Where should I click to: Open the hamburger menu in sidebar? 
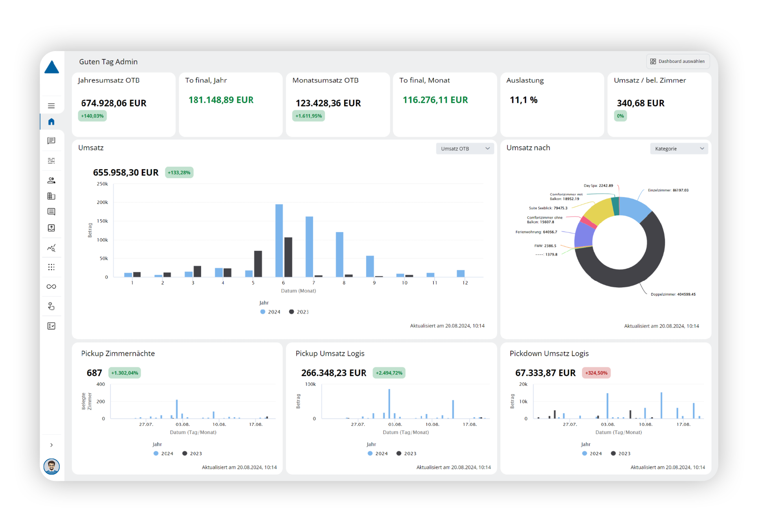tap(51, 106)
